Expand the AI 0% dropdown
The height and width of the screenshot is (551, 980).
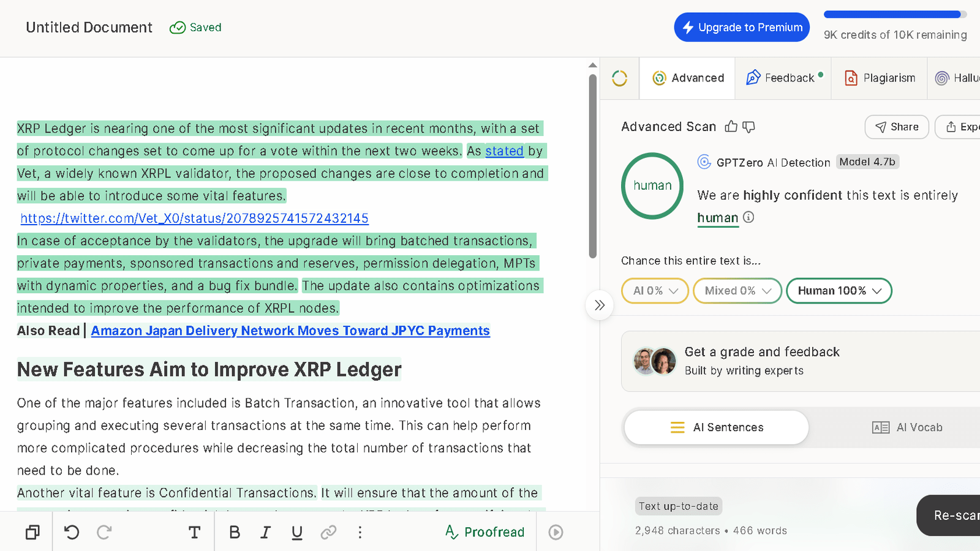coord(655,291)
